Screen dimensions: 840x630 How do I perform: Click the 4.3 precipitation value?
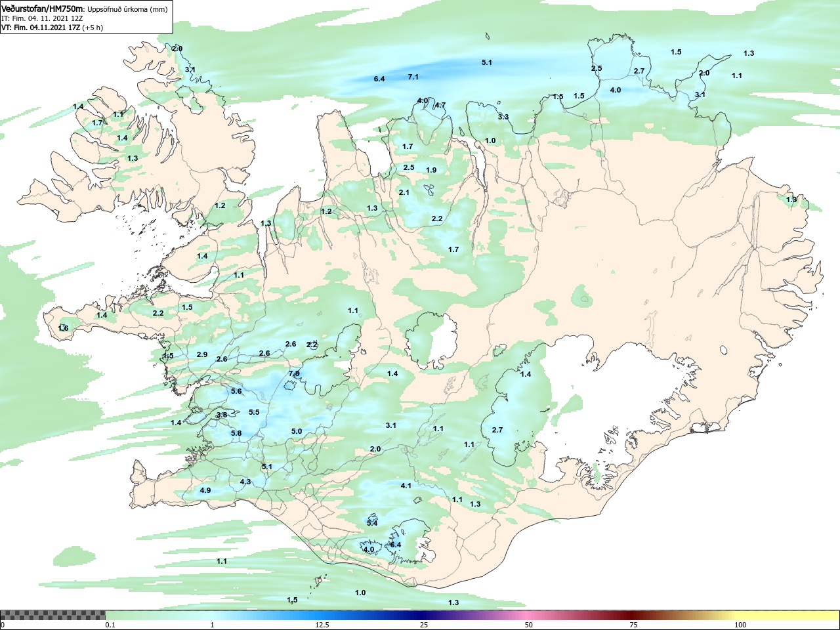tap(245, 482)
